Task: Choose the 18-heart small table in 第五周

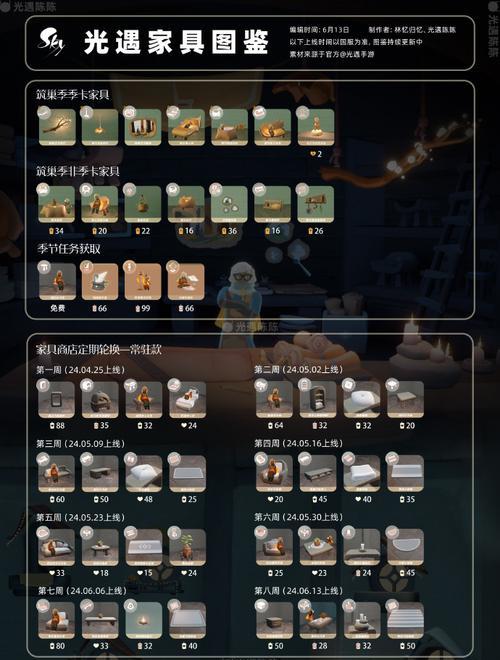Action: click(x=100, y=547)
